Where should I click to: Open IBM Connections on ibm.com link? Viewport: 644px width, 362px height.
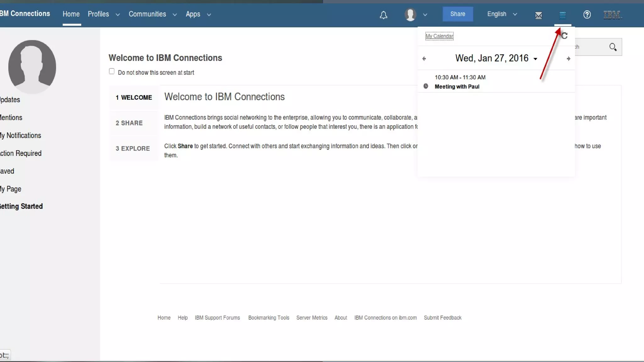pos(386,318)
